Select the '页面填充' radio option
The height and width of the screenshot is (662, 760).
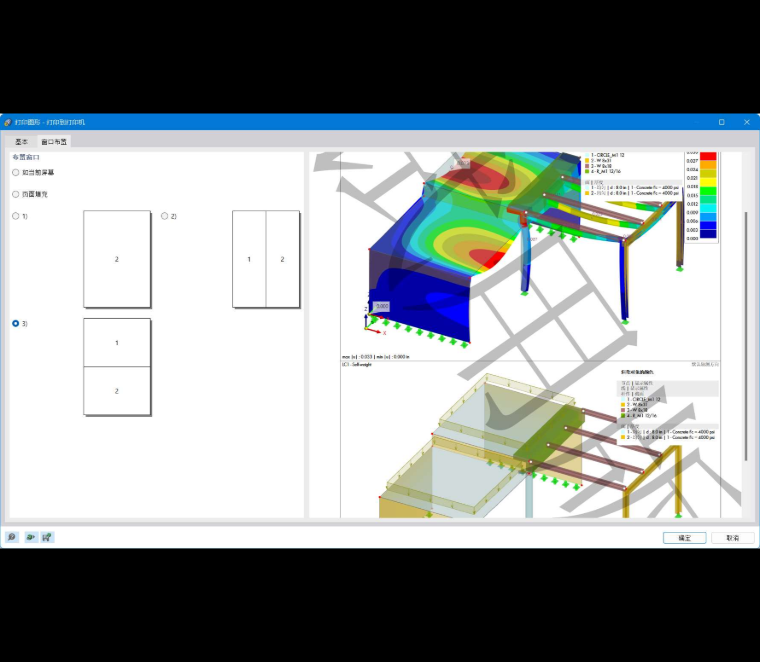pyautogui.click(x=16, y=194)
